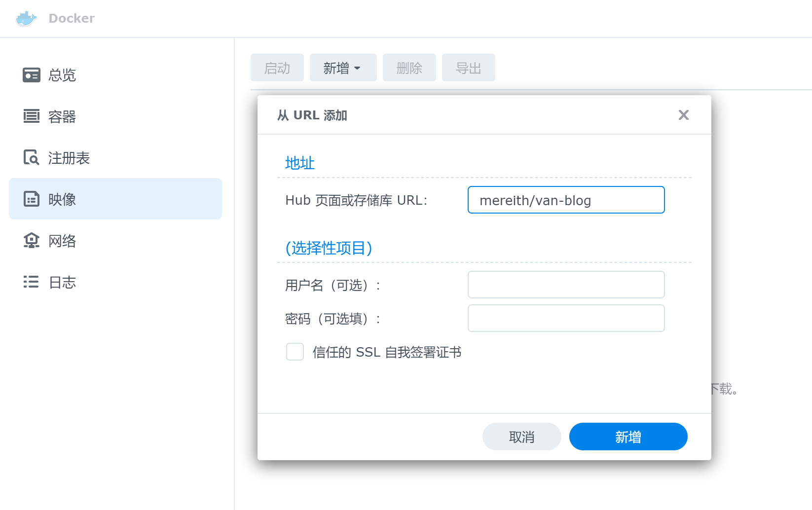The image size is (812, 510).
Task: Click the 启动 toolbar button
Action: 277,68
